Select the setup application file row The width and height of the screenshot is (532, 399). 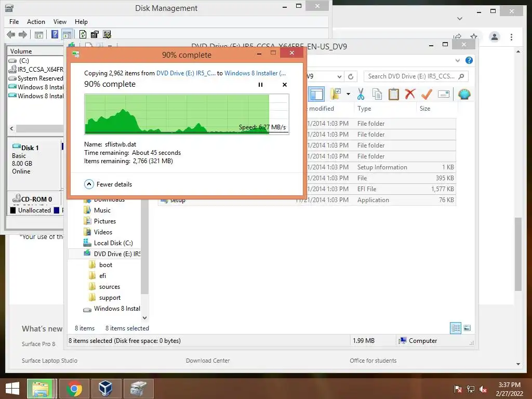(x=307, y=200)
